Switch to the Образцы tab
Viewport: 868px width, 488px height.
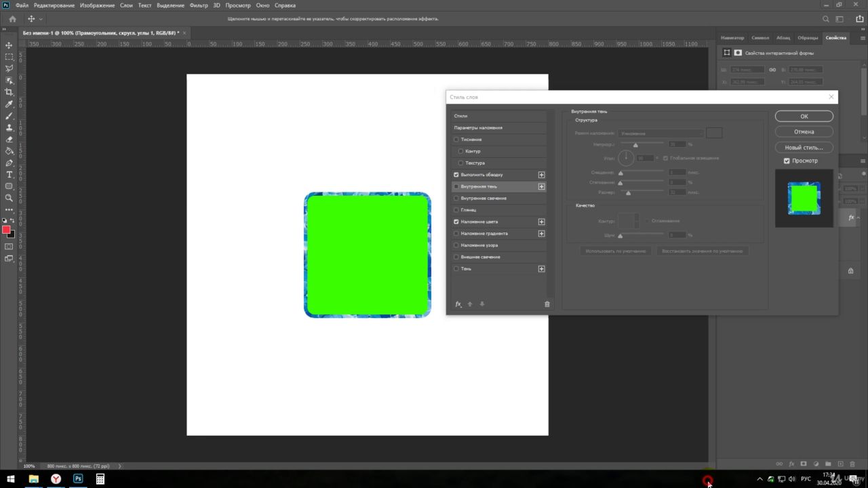coord(808,38)
